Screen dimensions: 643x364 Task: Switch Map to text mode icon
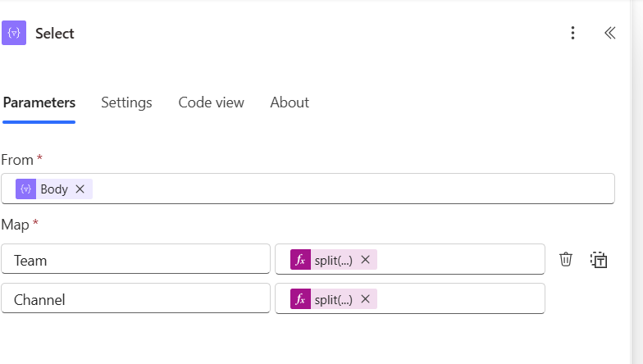point(599,260)
